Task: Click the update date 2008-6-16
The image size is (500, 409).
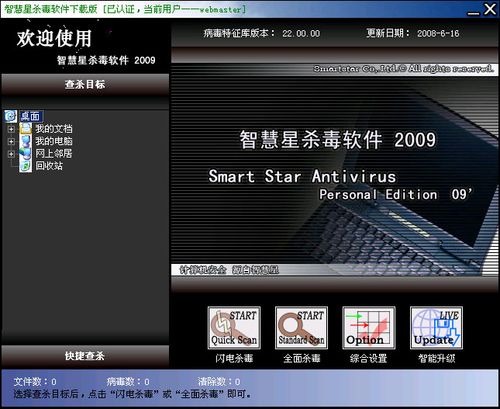Action: tap(438, 33)
